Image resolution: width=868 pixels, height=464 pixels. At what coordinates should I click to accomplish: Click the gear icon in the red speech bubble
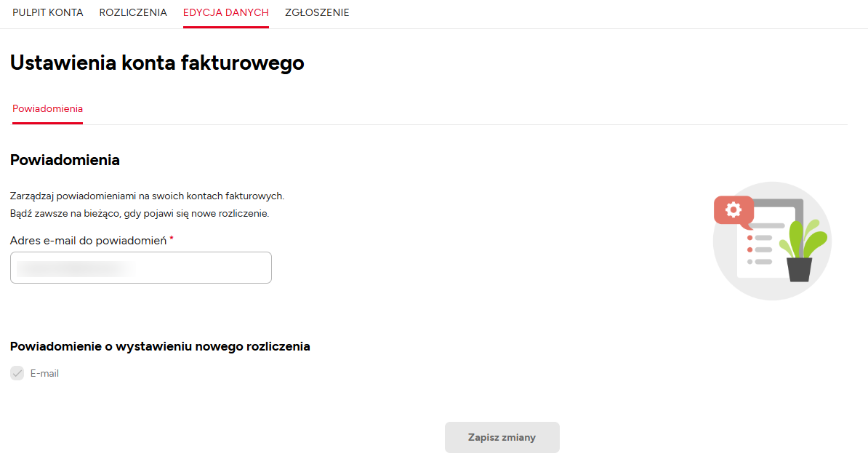pos(733,210)
